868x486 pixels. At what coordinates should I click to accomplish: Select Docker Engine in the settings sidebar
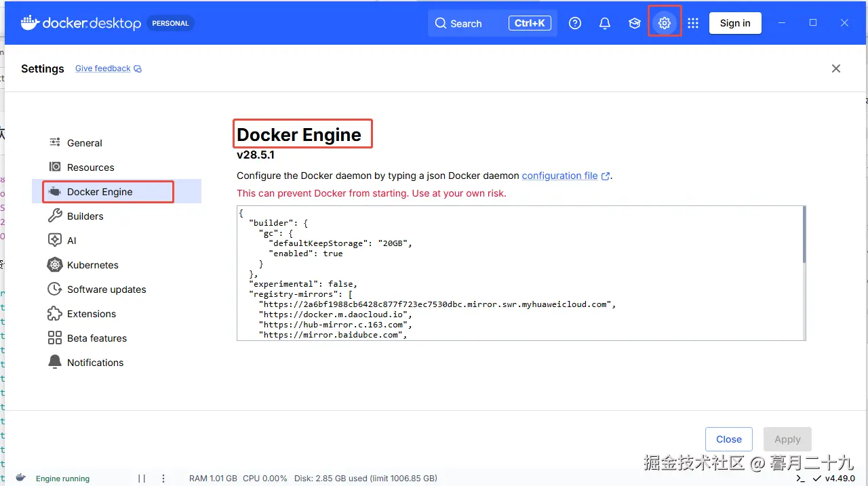point(117,192)
